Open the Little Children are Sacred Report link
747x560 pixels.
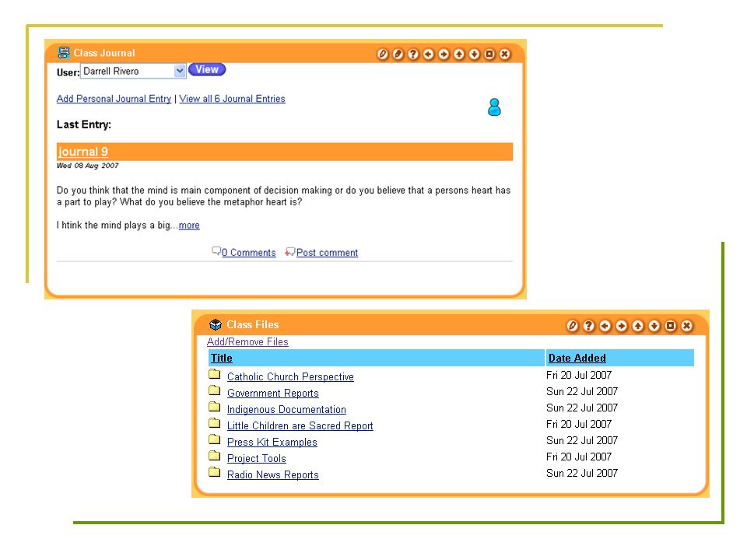pos(300,425)
